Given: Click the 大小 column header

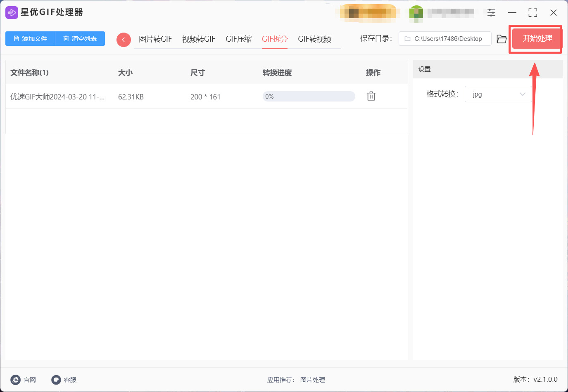Looking at the screenshot, I should click(x=125, y=73).
